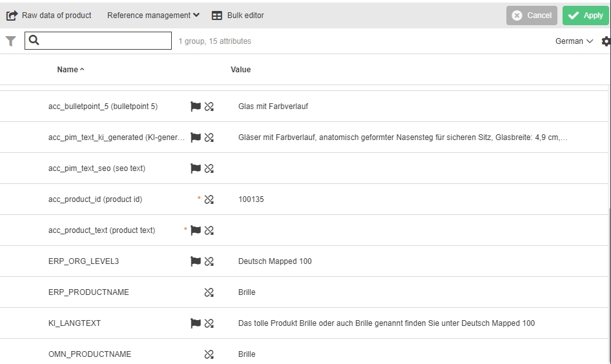611x364 pixels.
Task: Click the Raw data of product export icon
Action: coord(12,15)
